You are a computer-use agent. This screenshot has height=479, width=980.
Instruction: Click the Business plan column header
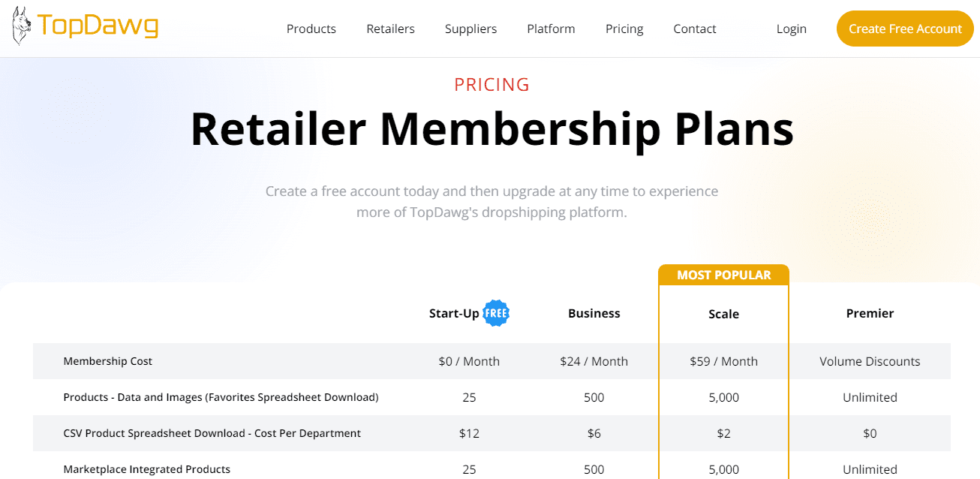click(x=594, y=313)
